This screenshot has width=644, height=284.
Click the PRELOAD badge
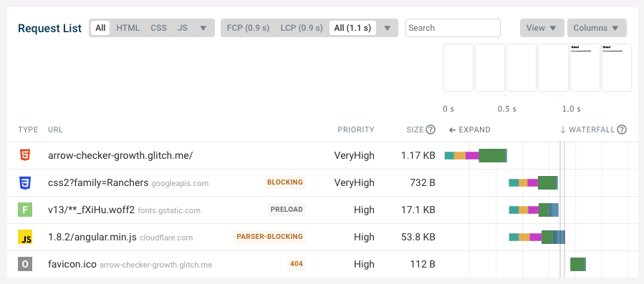click(287, 210)
